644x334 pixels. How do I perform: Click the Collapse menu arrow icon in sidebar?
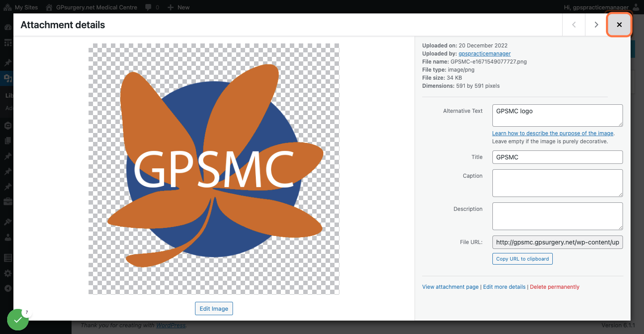coord(8,288)
